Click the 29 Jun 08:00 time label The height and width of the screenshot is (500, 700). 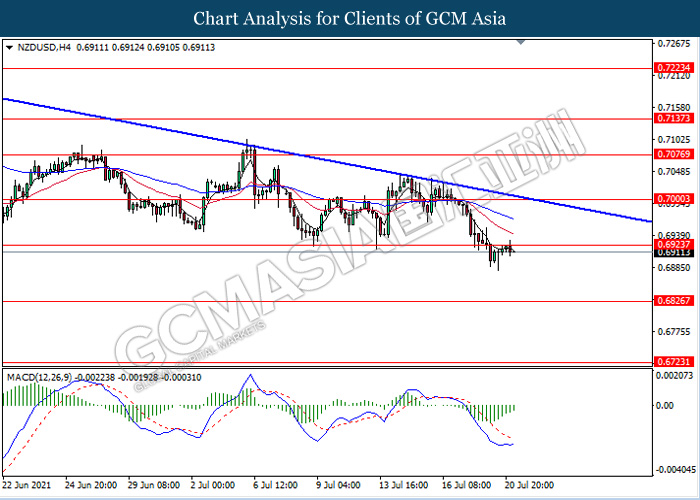tap(154, 485)
